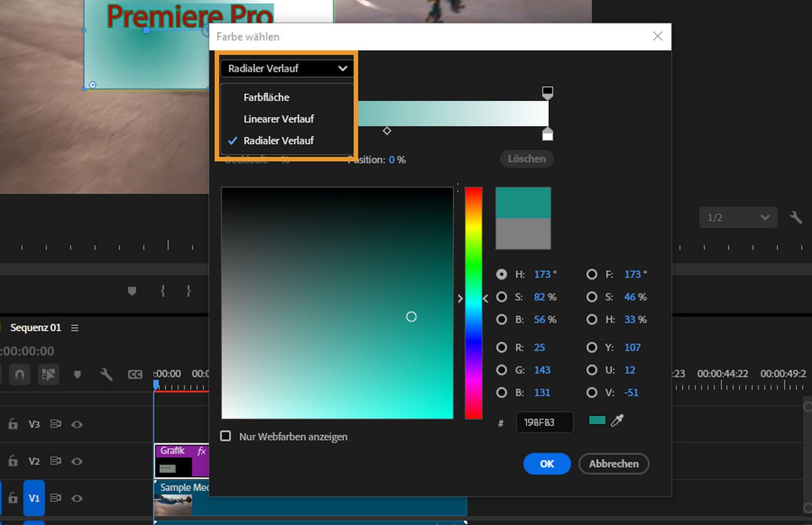This screenshot has width=812, height=525.
Task: Toggle the timeline snap magnet icon
Action: pyautogui.click(x=19, y=374)
